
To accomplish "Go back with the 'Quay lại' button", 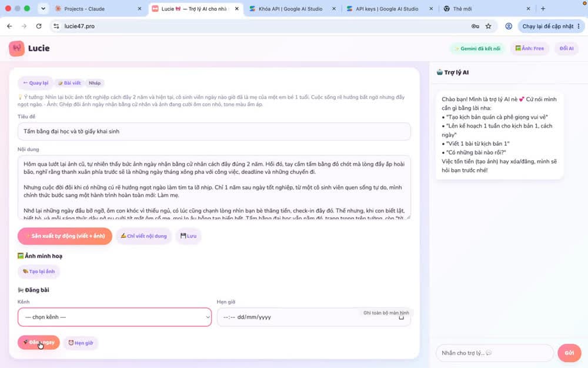I will coord(36,83).
